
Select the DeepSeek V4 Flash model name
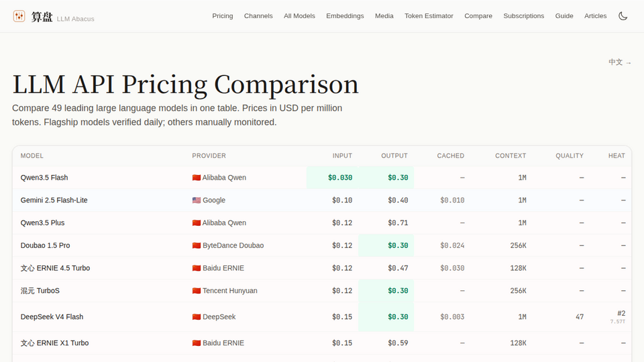pos(52,317)
